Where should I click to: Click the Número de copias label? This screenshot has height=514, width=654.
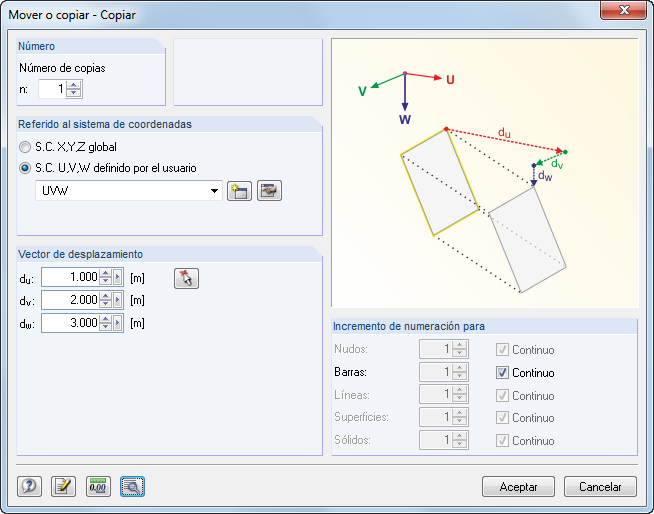click(x=62, y=68)
